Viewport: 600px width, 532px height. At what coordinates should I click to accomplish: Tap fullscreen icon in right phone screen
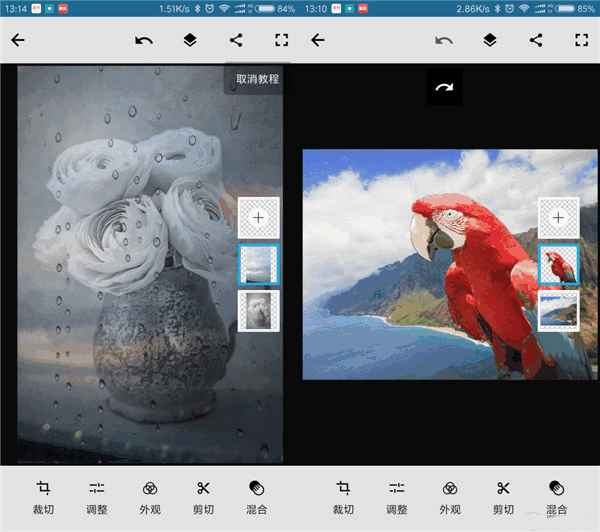click(x=582, y=40)
